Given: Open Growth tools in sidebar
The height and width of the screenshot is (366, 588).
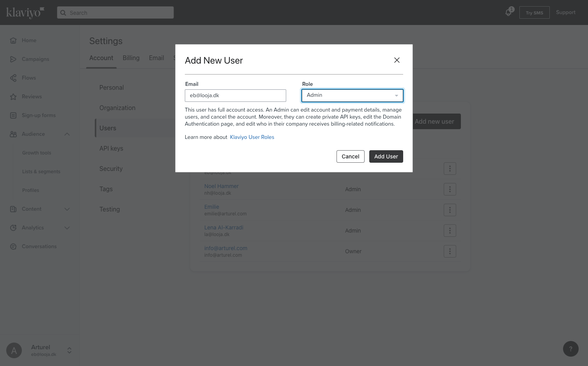Looking at the screenshot, I should (37, 153).
